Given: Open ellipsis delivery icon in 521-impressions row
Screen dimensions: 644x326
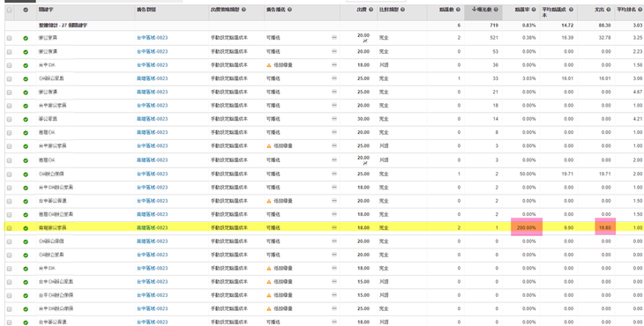Looking at the screenshot, I should pyautogui.click(x=334, y=38).
